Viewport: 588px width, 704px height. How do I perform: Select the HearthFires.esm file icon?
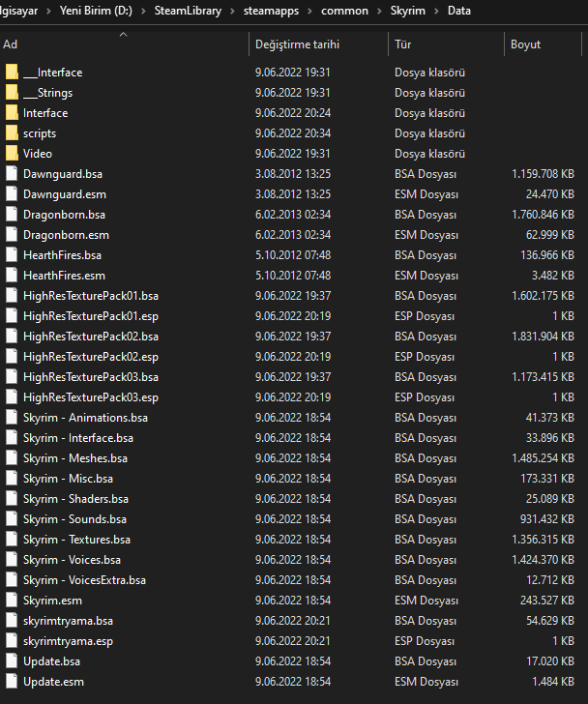point(12,275)
